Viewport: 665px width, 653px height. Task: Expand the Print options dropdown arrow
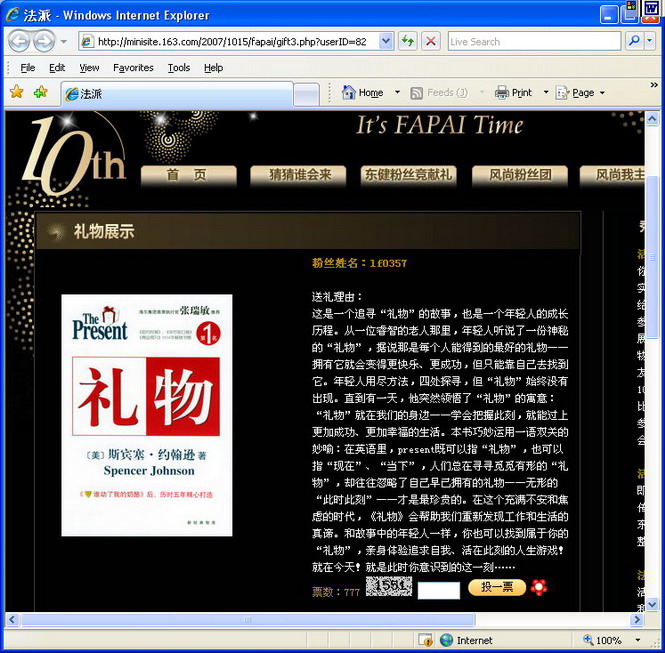(546, 92)
